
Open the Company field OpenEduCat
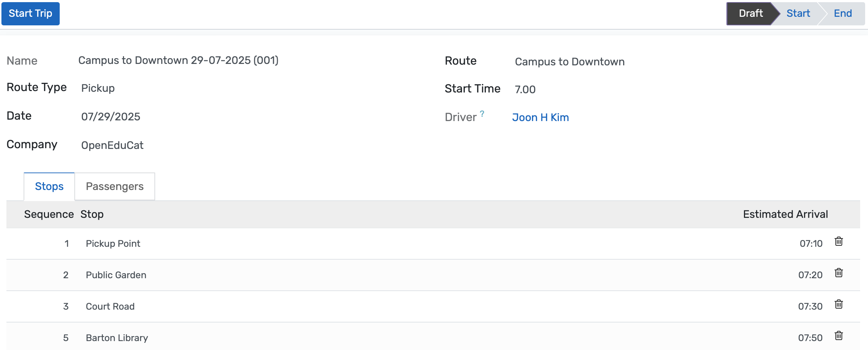coord(112,145)
